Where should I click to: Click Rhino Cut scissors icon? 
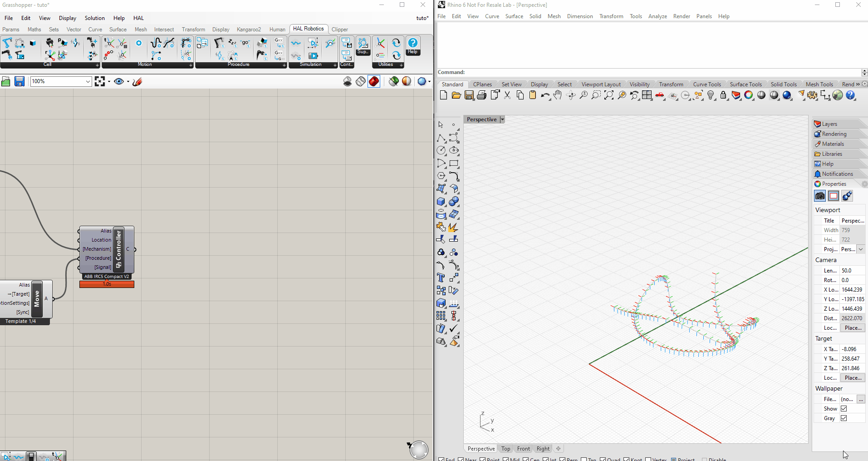tap(507, 95)
